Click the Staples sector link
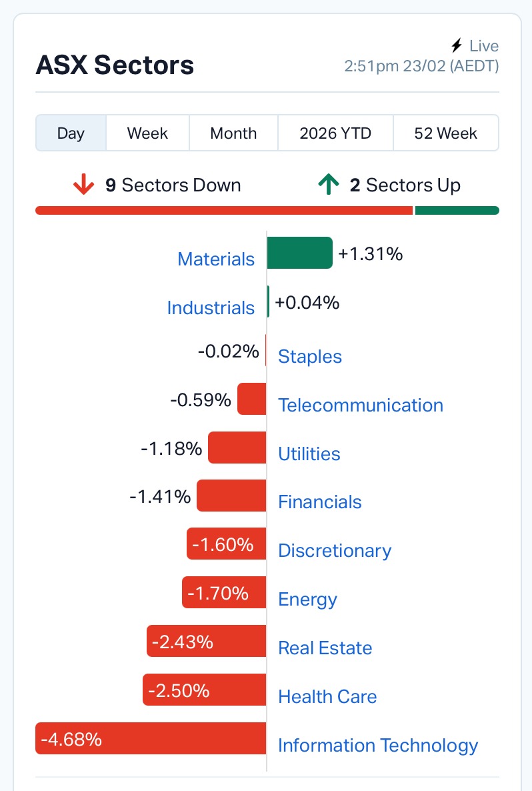This screenshot has width=532, height=791. coord(310,356)
